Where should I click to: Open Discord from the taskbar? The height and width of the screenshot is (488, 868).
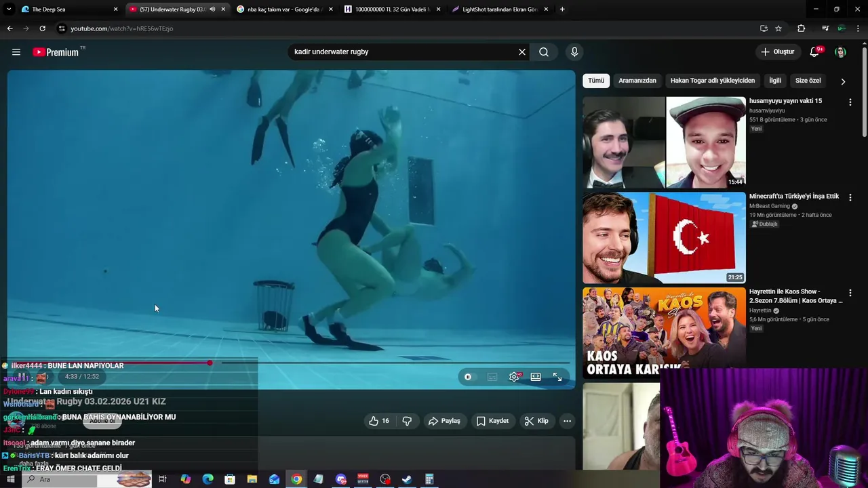point(341,479)
